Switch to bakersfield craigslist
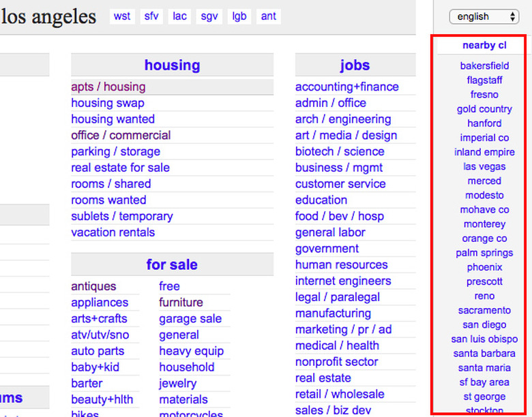This screenshot has width=532, height=417. click(484, 66)
